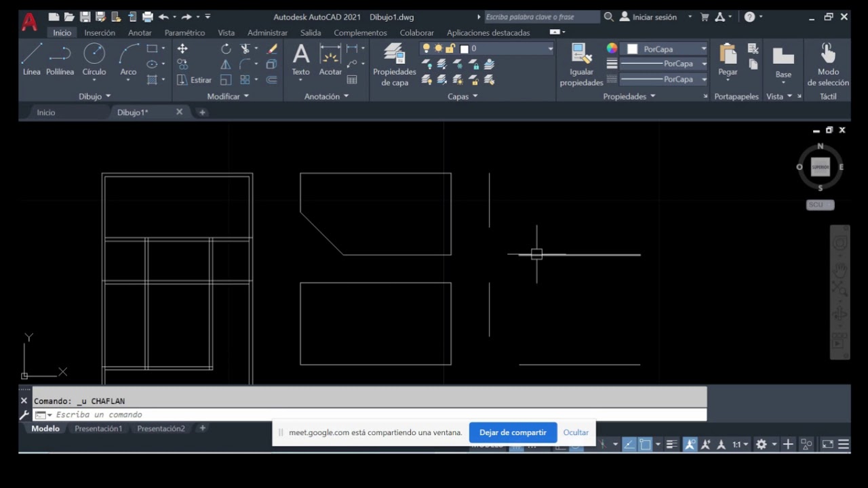Open the Paramétrico ribbon tab
Viewport: 868px width, 488px height.
point(184,33)
